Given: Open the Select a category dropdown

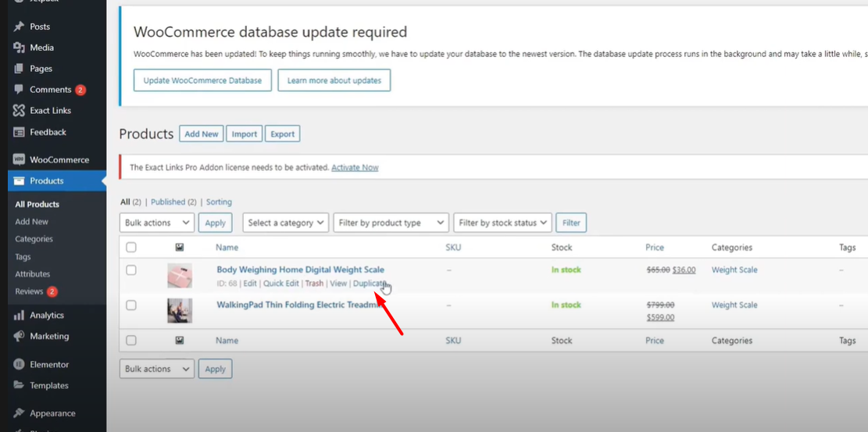Looking at the screenshot, I should point(286,223).
